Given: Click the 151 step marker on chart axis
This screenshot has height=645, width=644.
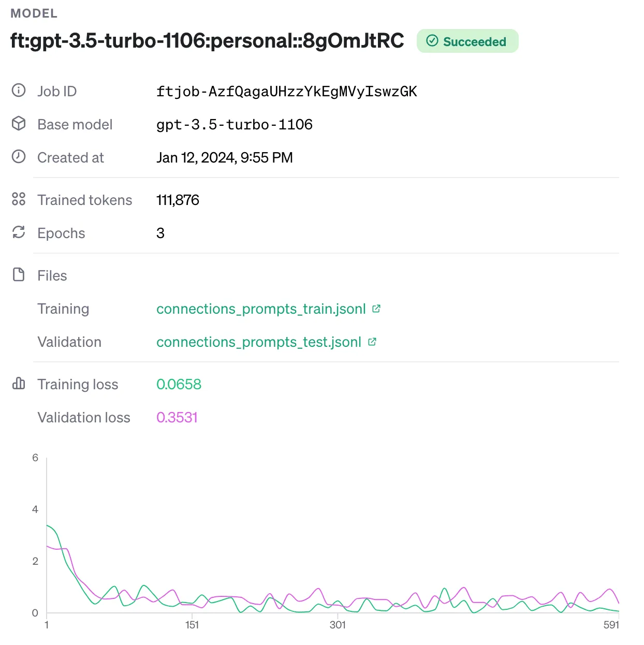Looking at the screenshot, I should pos(192,625).
